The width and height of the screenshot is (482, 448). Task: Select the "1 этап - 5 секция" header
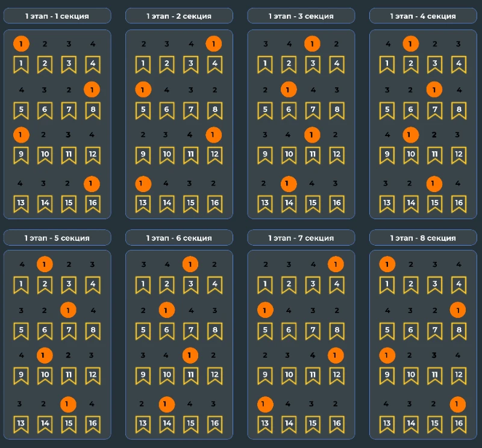[57, 237]
